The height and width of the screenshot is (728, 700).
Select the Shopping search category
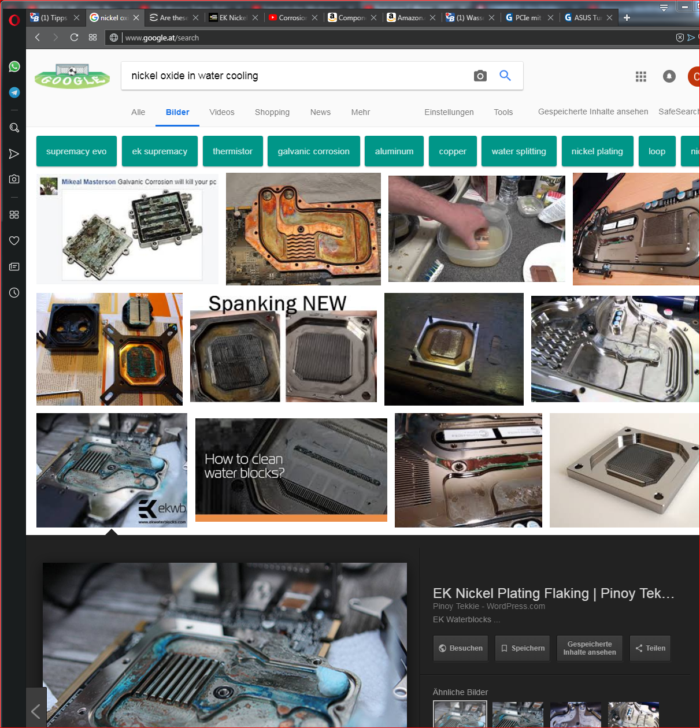coord(272,112)
